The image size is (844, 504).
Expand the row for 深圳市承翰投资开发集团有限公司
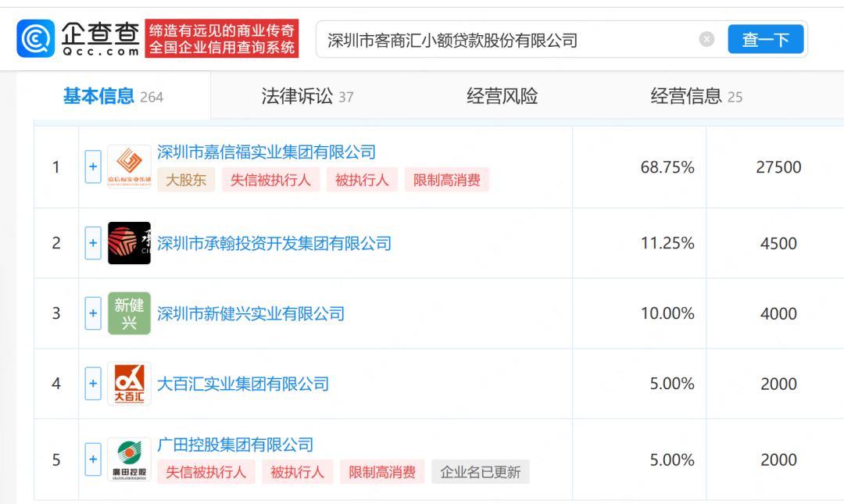pyautogui.click(x=93, y=243)
